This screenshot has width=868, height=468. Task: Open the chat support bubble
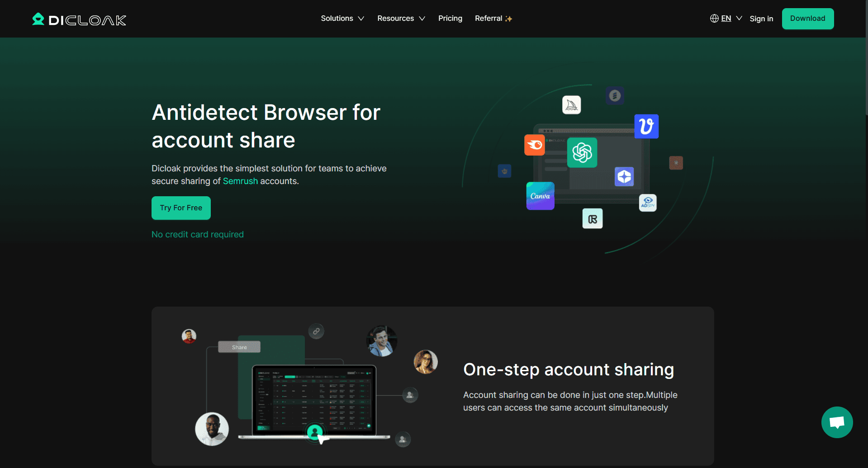tap(836, 422)
